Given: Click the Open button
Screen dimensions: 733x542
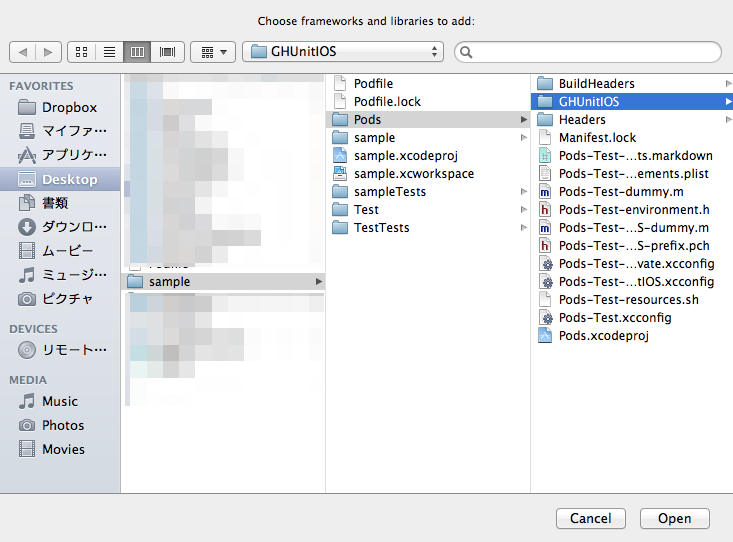Looking at the screenshot, I should pos(675,518).
